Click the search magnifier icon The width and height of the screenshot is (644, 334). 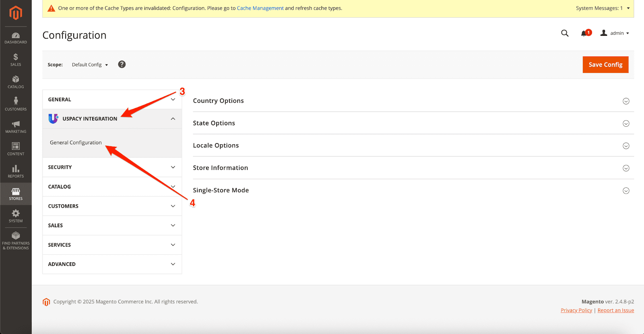coord(565,33)
